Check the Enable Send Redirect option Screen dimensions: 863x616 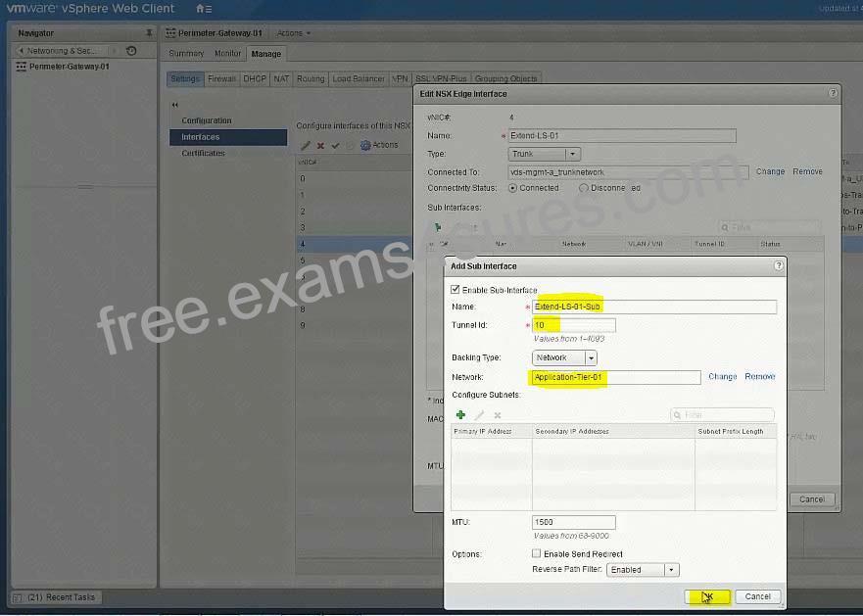coord(537,553)
